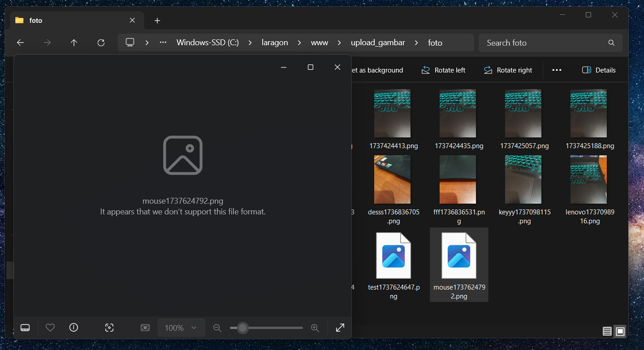The image size is (644, 350).
Task: Select upload_gambar in the address breadcrumb
Action: 378,43
